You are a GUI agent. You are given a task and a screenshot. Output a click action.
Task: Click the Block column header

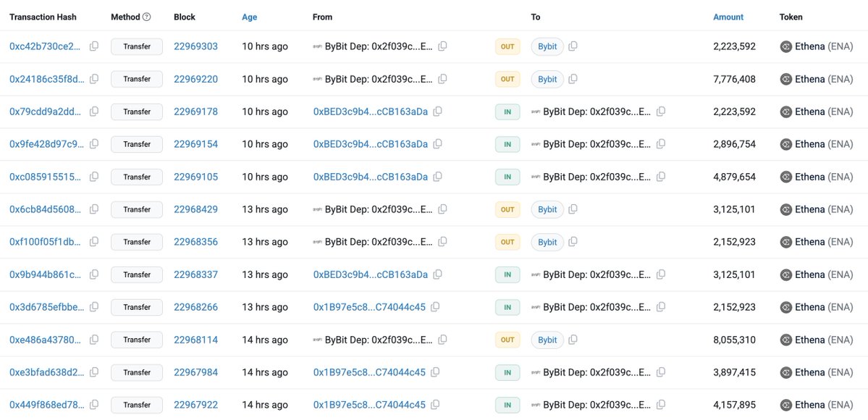(185, 17)
